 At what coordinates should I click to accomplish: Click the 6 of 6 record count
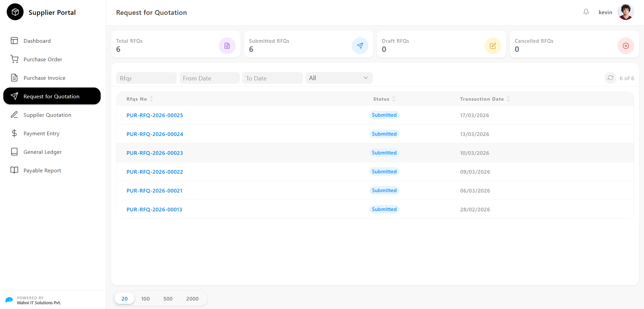pos(627,78)
